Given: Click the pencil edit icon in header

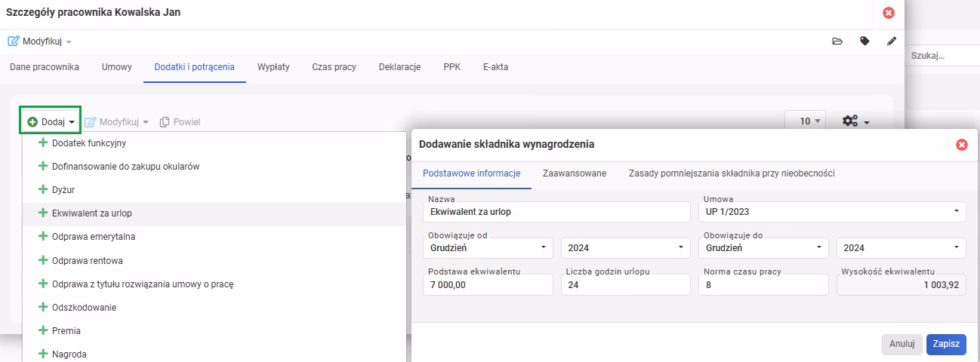Looking at the screenshot, I should point(892,41).
